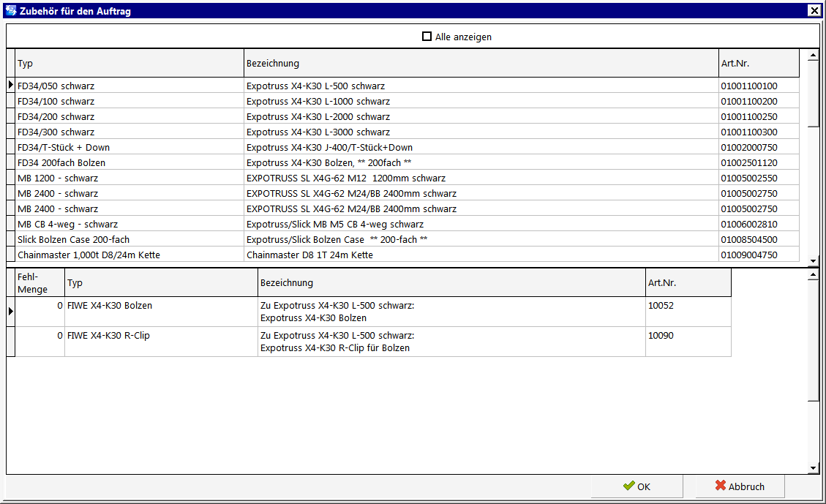Select Chainmaster 1,000t D8/24m Kette row
Image resolution: width=826 pixels, height=504 pixels.
pos(407,255)
